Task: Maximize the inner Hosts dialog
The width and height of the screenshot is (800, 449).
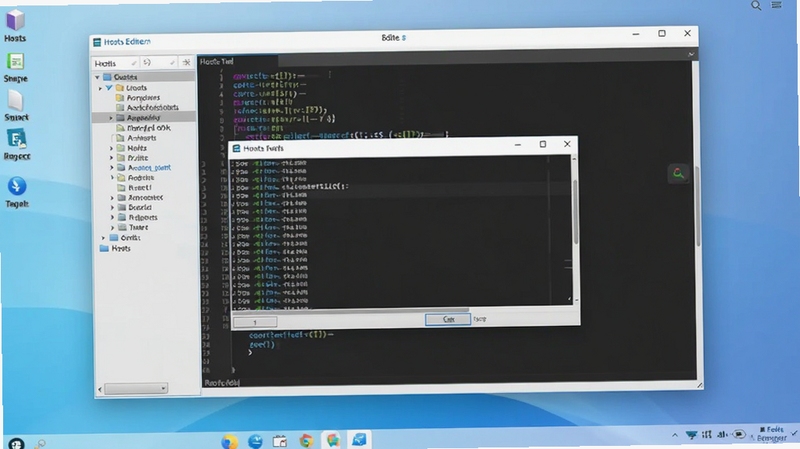Action: pos(543,144)
